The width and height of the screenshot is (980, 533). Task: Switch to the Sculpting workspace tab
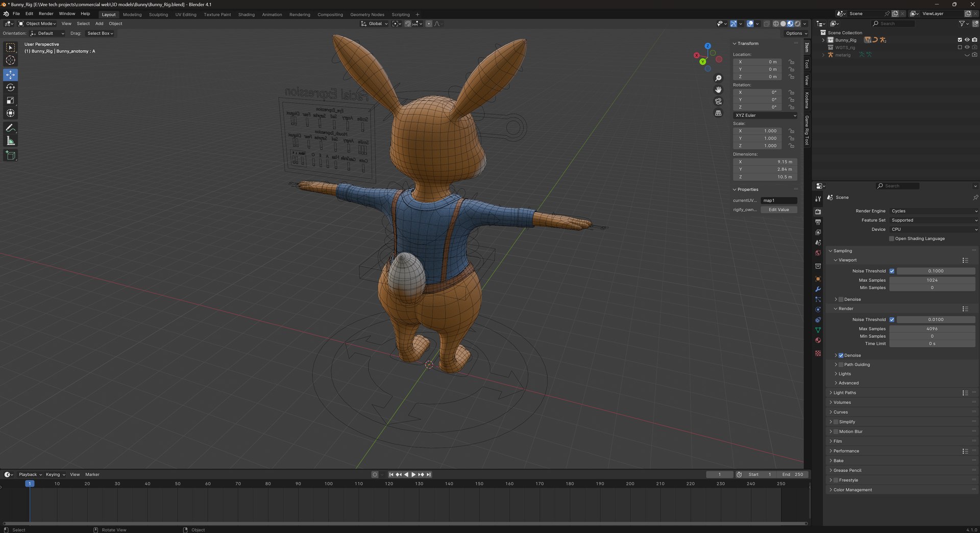point(158,14)
